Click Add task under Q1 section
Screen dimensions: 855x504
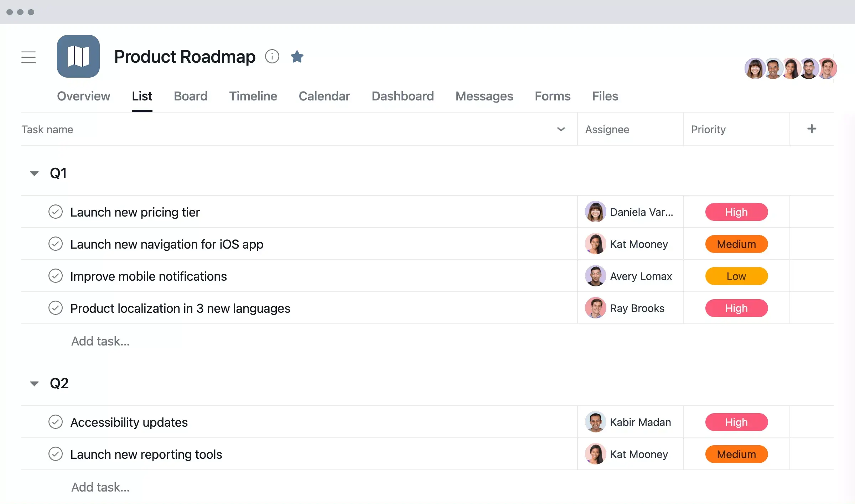(100, 340)
